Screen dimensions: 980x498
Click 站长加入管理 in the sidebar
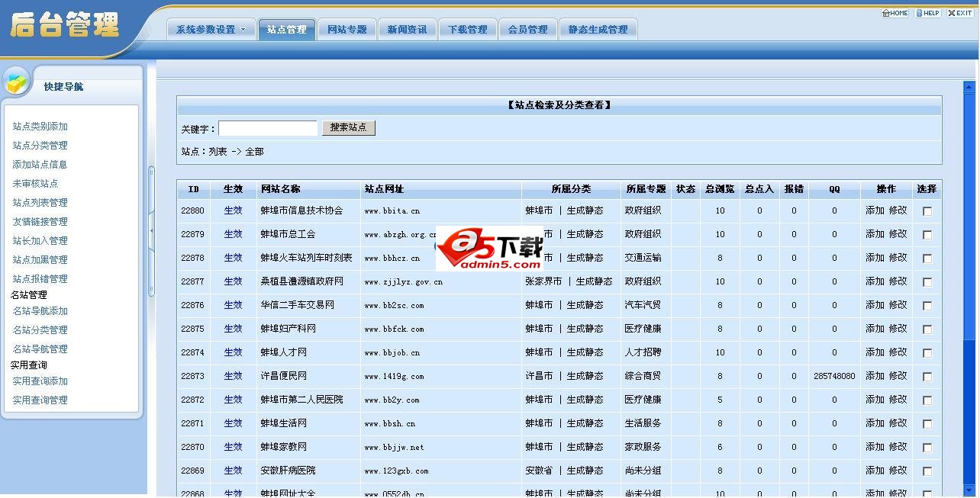pos(40,241)
